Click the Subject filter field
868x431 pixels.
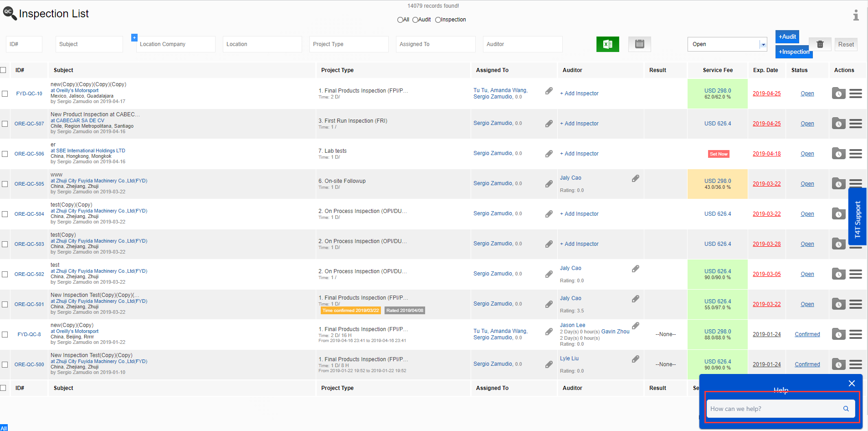coord(89,44)
